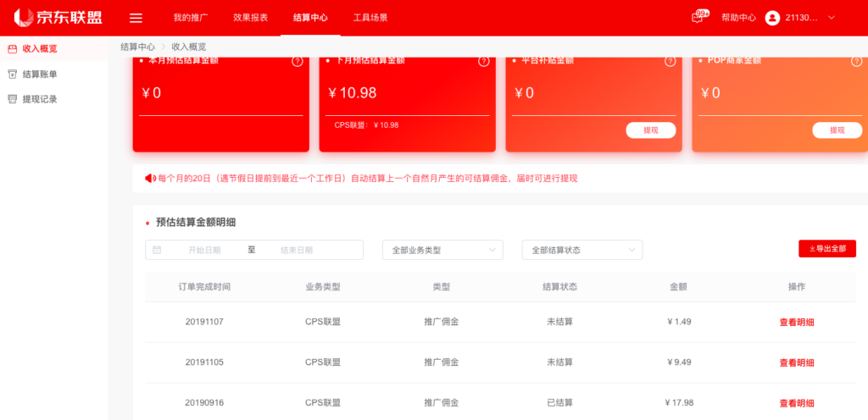
Task: Click 提现 button on POP商家金额 card
Action: [x=837, y=130]
